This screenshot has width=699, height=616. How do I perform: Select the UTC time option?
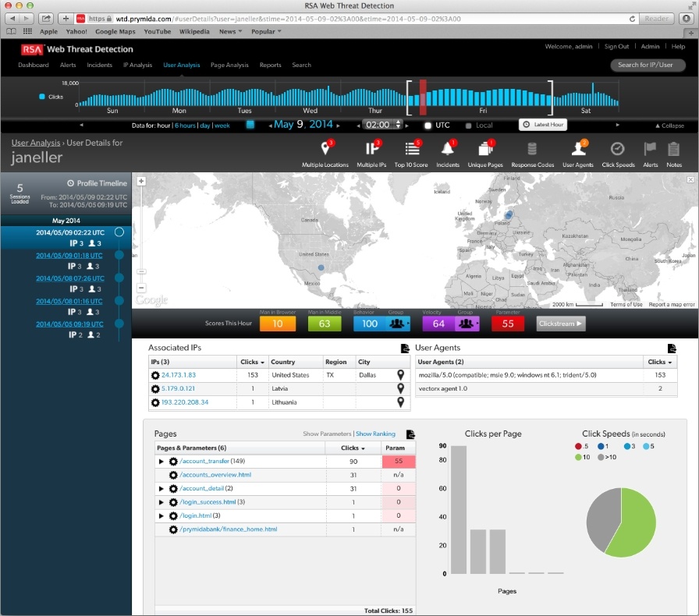point(428,126)
